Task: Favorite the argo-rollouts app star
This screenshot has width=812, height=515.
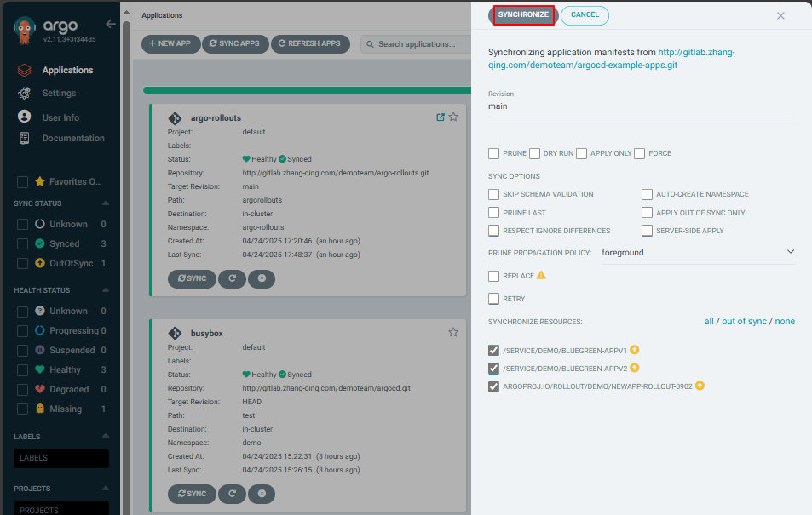Action: pos(453,117)
